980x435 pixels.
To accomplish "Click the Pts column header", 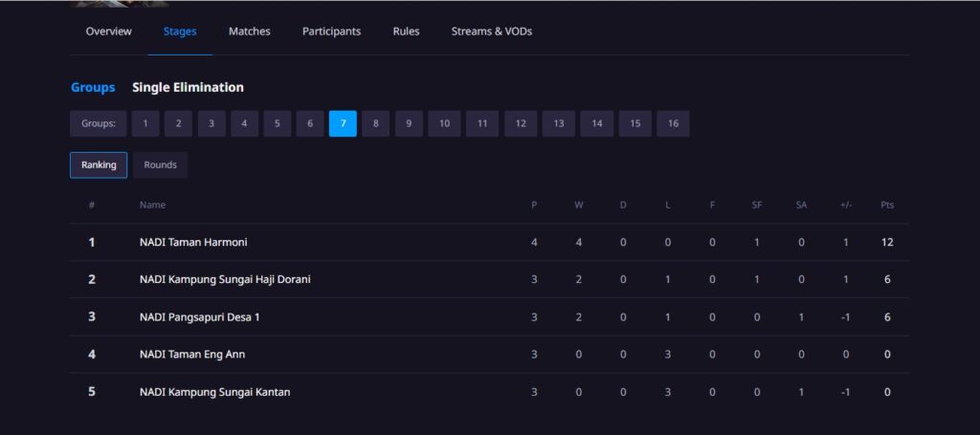I will [887, 206].
